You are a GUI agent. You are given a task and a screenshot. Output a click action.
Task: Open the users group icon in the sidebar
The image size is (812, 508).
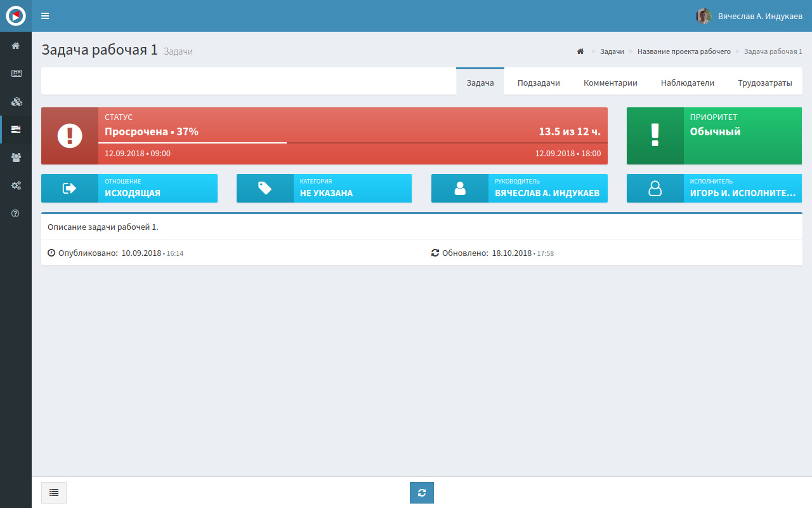16,157
